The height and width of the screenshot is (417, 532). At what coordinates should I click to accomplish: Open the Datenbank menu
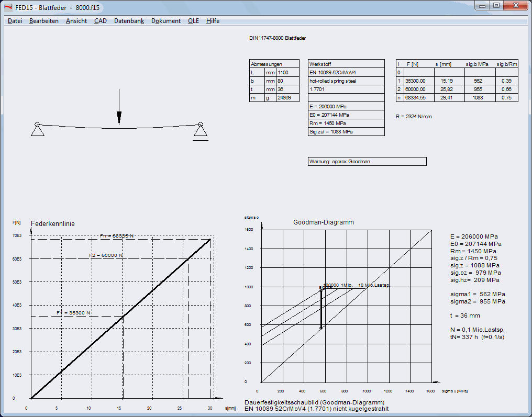point(129,21)
